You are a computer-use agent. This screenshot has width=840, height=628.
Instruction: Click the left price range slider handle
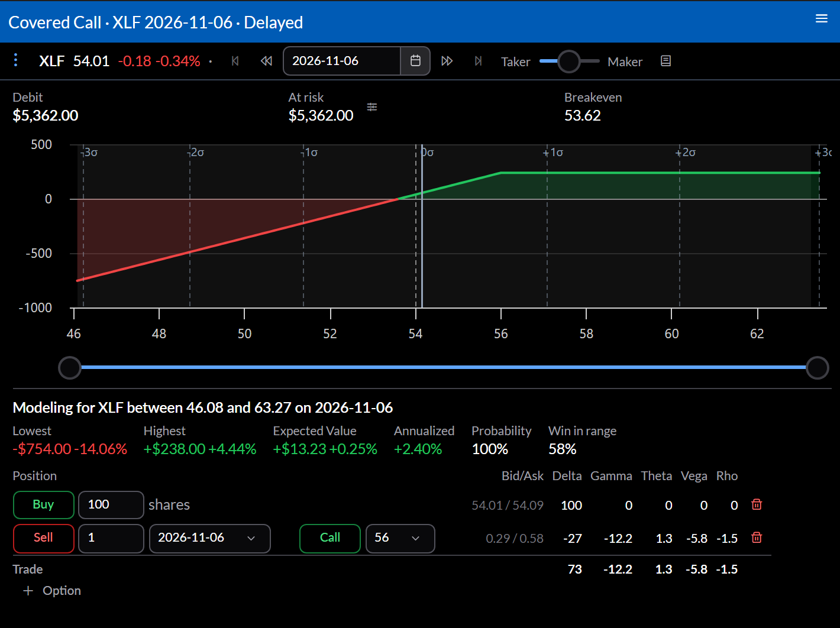[x=70, y=368]
